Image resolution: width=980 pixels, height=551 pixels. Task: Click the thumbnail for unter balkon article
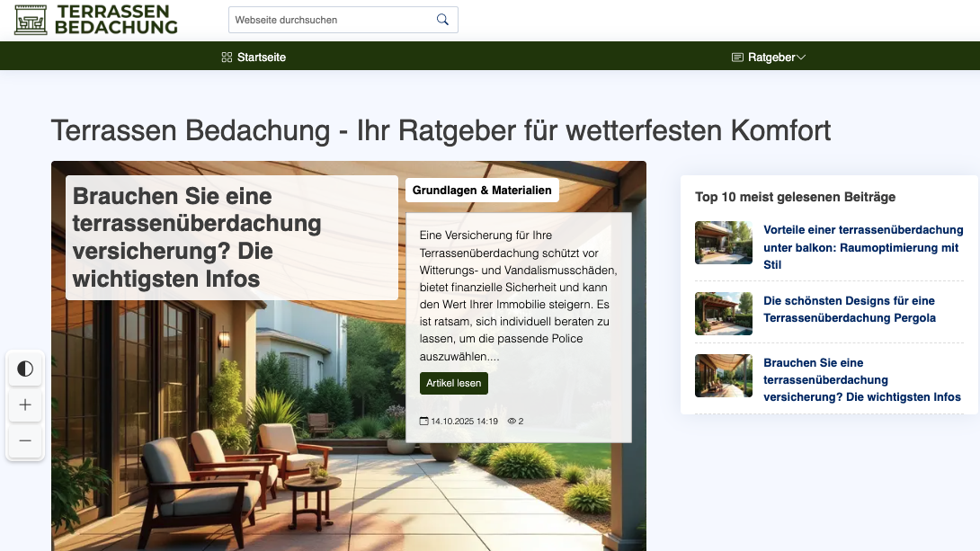[x=724, y=243]
